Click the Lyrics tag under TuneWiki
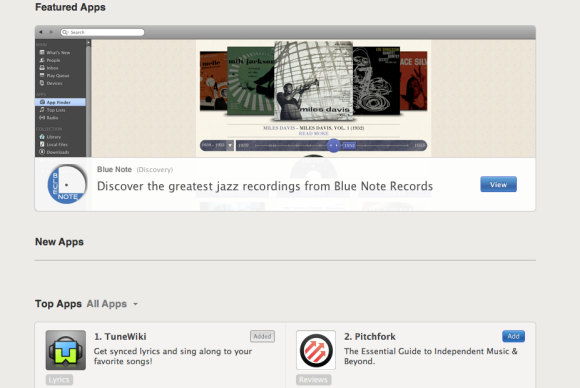Screen dimensions: 580x388 pyautogui.click(x=59, y=379)
